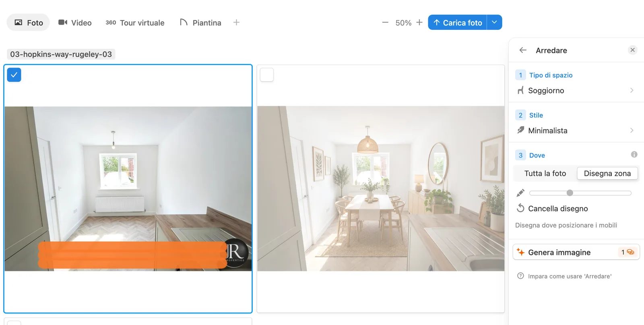Open the Tour virtuale tab
The width and height of the screenshot is (644, 325).
point(135,23)
